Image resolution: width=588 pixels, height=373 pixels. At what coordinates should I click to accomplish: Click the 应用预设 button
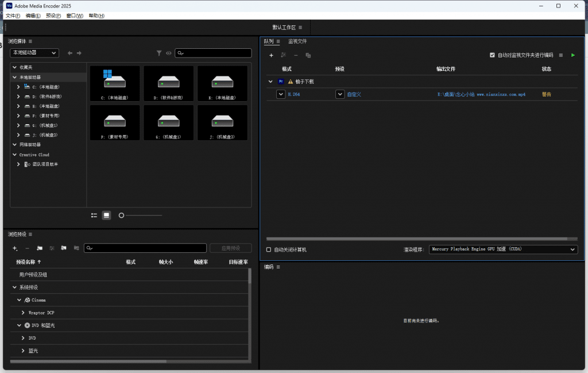[231, 248]
